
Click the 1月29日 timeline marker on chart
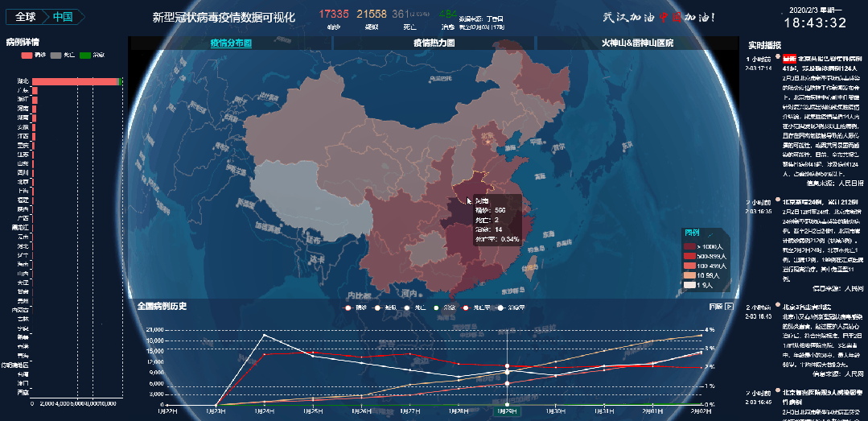507,411
